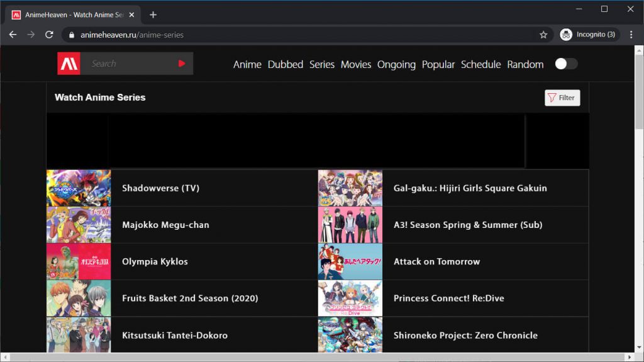644x362 pixels.
Task: Click the scrollbar down arrow
Action: (639, 348)
